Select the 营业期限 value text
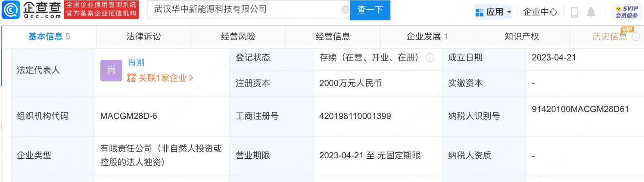Image resolution: width=644 pixels, height=182 pixels. [x=370, y=155]
